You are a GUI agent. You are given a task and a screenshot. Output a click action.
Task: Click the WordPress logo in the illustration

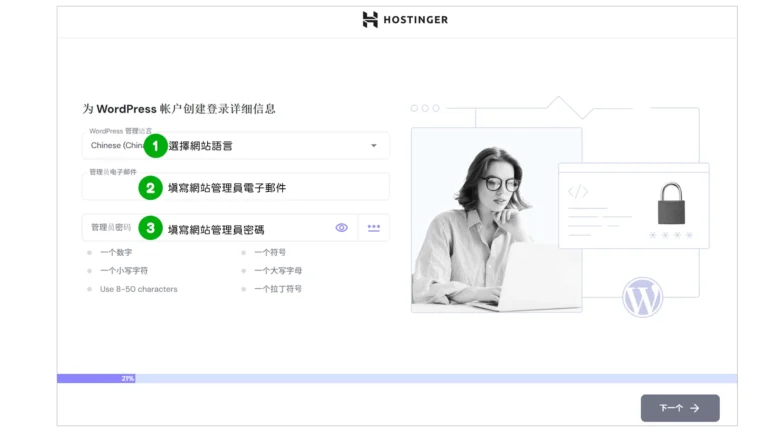643,297
